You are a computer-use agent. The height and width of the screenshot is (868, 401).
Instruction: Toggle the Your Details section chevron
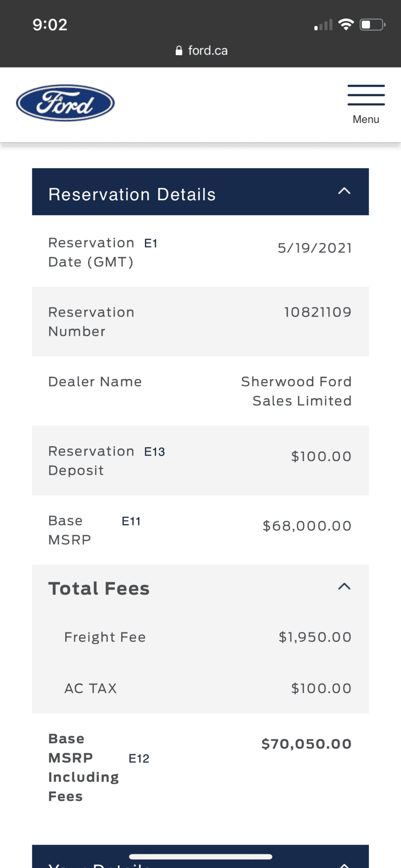tap(344, 864)
